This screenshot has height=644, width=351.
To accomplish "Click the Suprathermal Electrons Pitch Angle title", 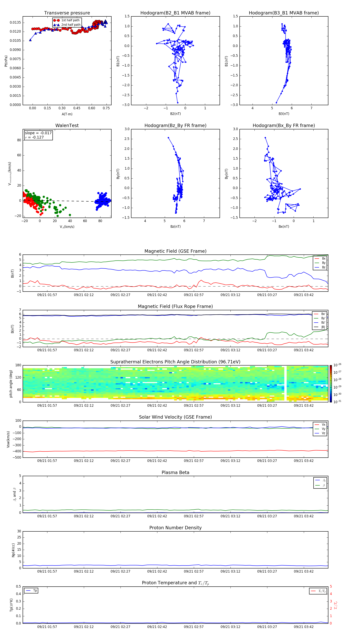I will point(175,362).
